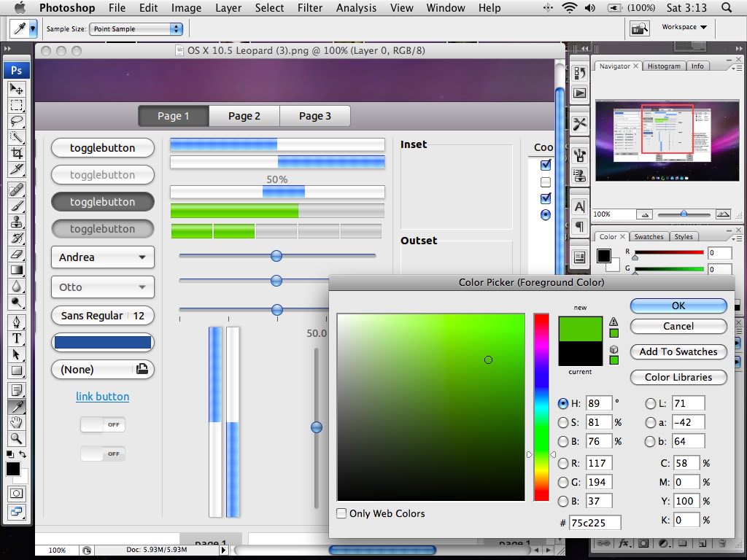Image resolution: width=747 pixels, height=560 pixels.
Task: Select the Zoom tool in the toolbox
Action: coord(17,438)
